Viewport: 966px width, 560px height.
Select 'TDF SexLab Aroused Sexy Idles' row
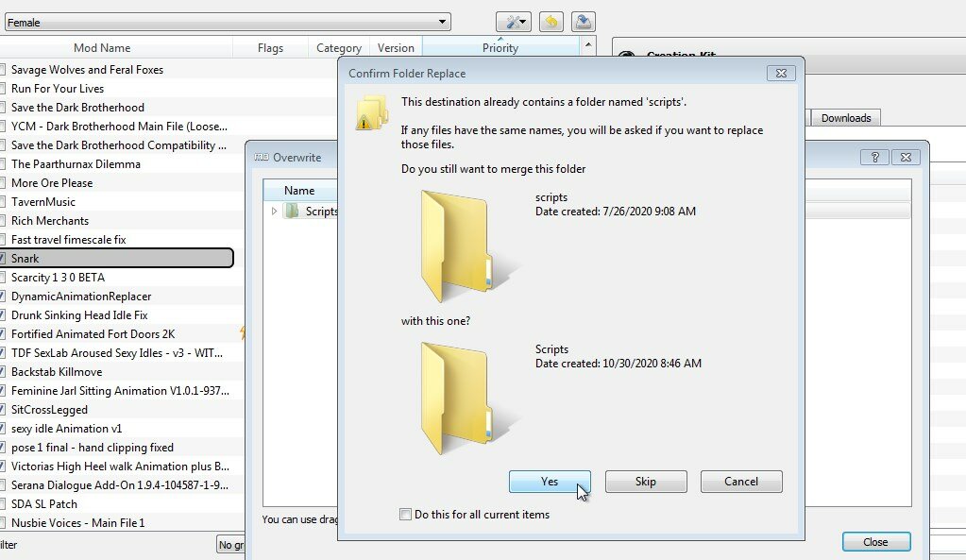tap(117, 353)
